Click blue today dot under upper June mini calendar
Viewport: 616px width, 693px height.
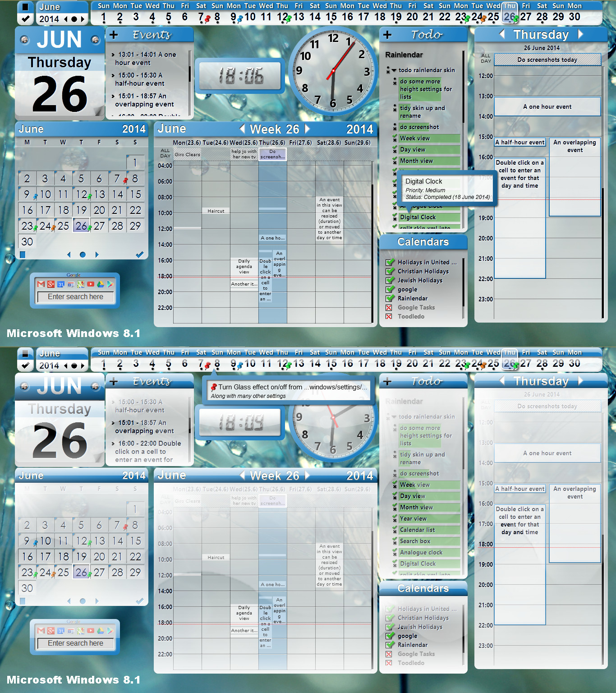coord(83,255)
